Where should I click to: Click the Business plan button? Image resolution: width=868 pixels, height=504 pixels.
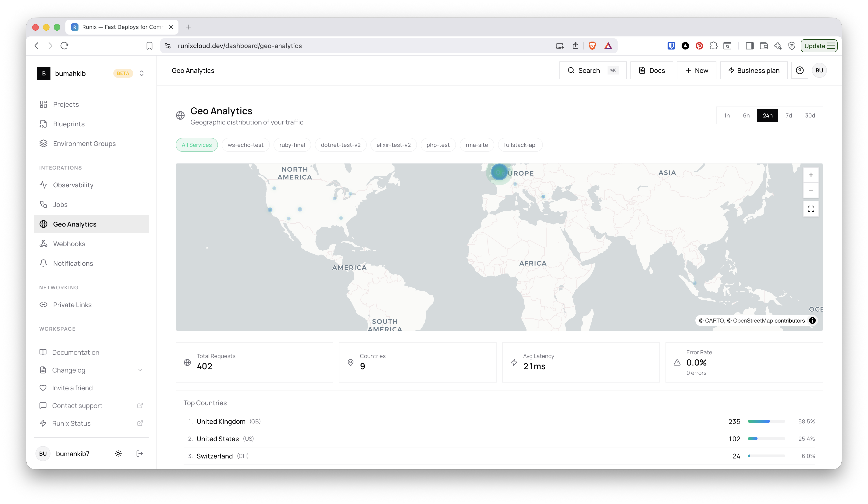[x=753, y=70]
